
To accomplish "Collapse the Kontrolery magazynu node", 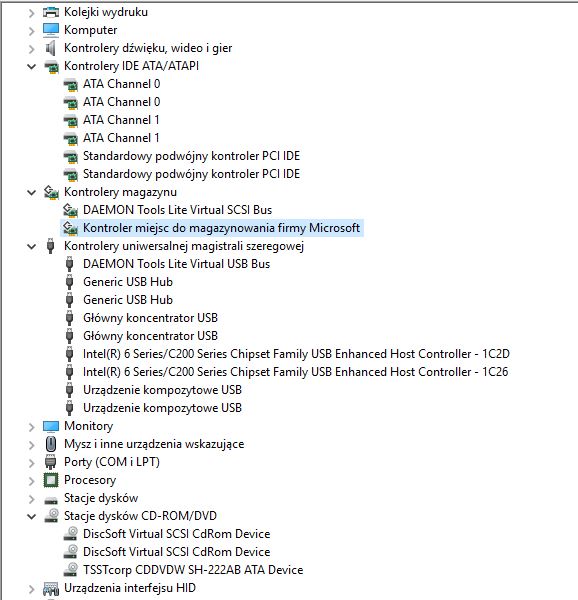I will [32, 192].
